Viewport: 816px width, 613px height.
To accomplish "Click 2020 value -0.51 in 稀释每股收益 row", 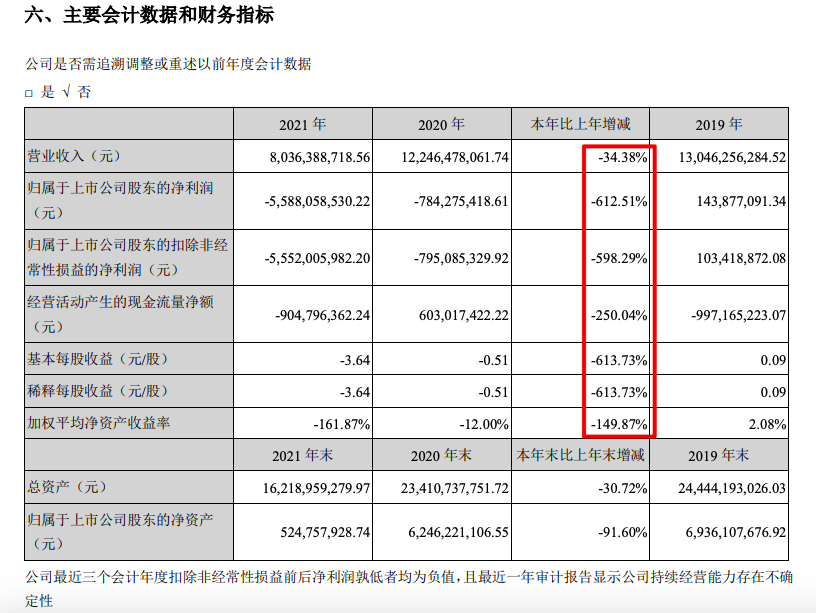I will pos(493,392).
